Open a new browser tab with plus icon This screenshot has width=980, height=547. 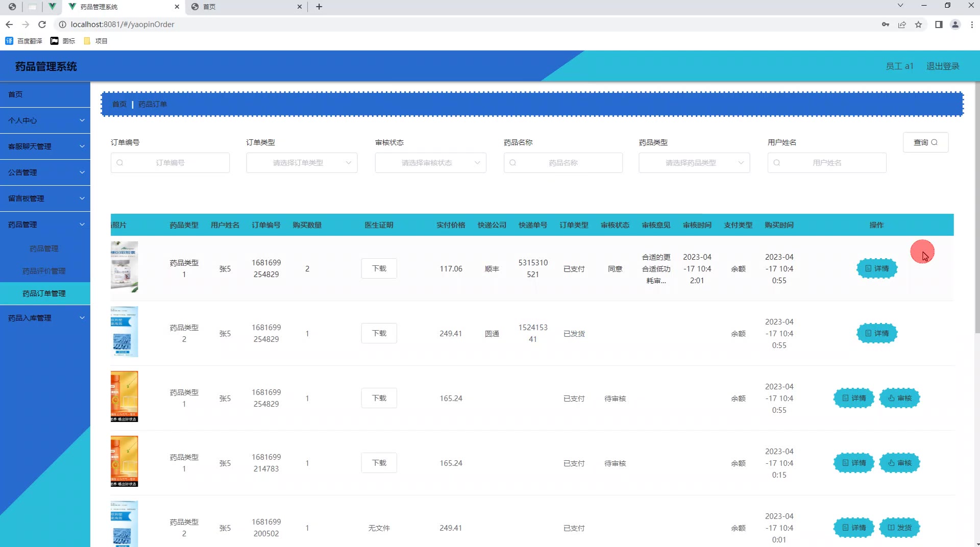point(319,7)
